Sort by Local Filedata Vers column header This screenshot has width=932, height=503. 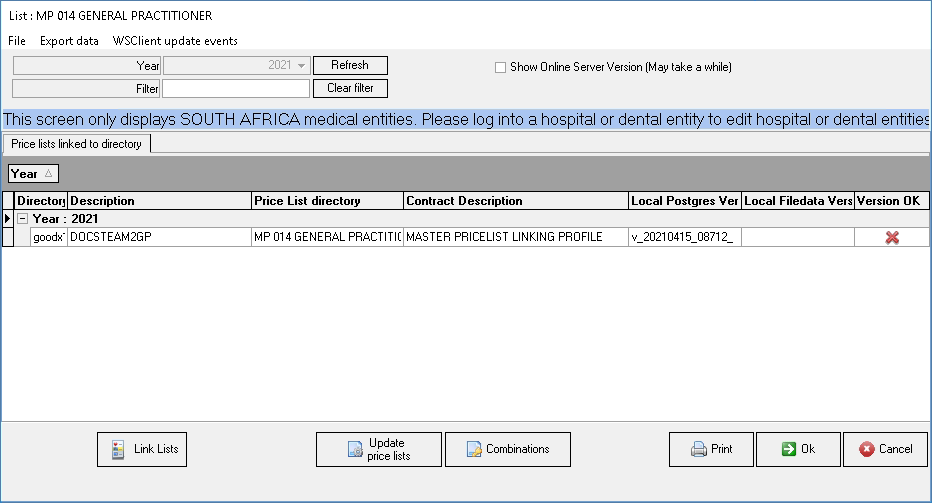click(798, 201)
